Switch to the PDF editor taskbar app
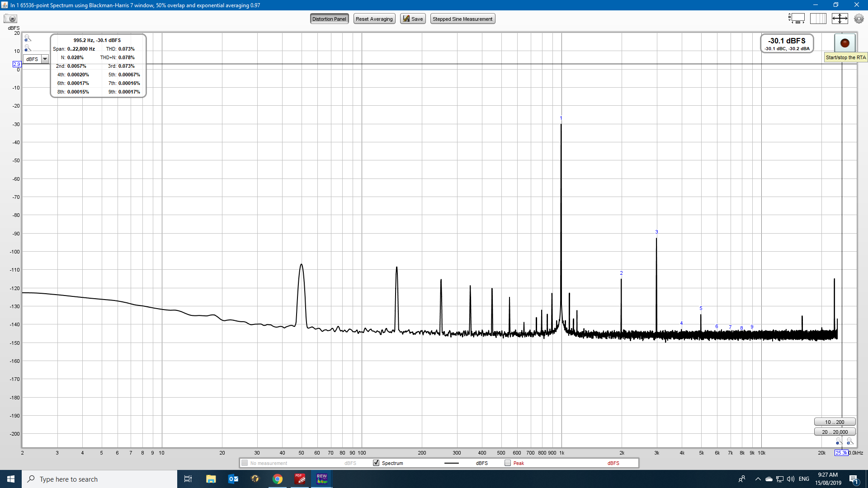This screenshot has width=868, height=488. pyautogui.click(x=300, y=479)
